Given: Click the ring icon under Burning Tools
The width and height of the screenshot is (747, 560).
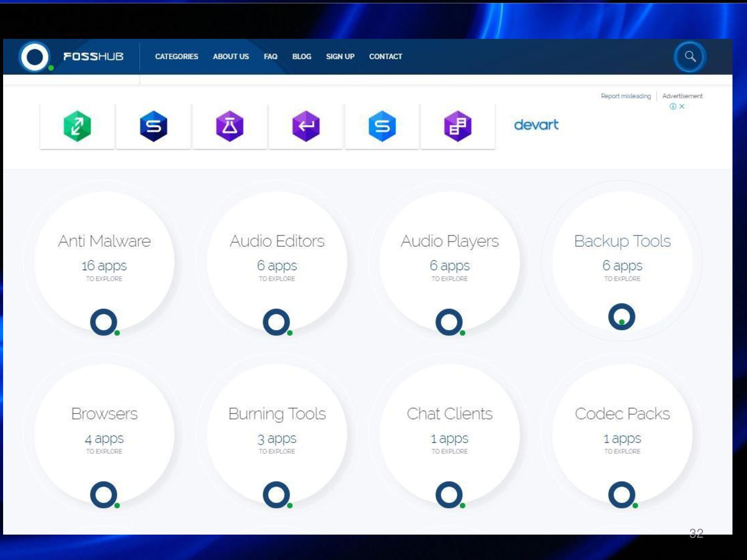Looking at the screenshot, I should point(277,495).
